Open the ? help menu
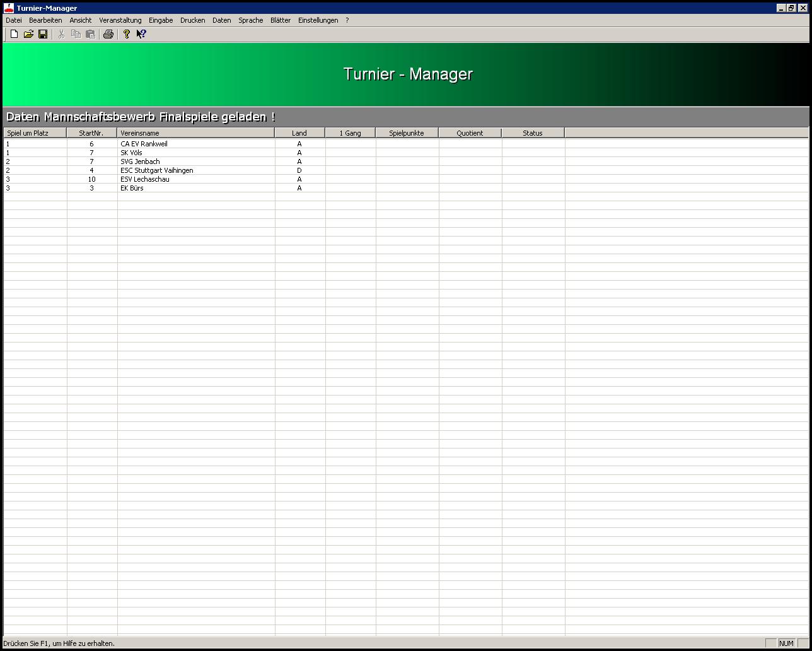Viewport: 812px width, 651px height. pos(347,20)
